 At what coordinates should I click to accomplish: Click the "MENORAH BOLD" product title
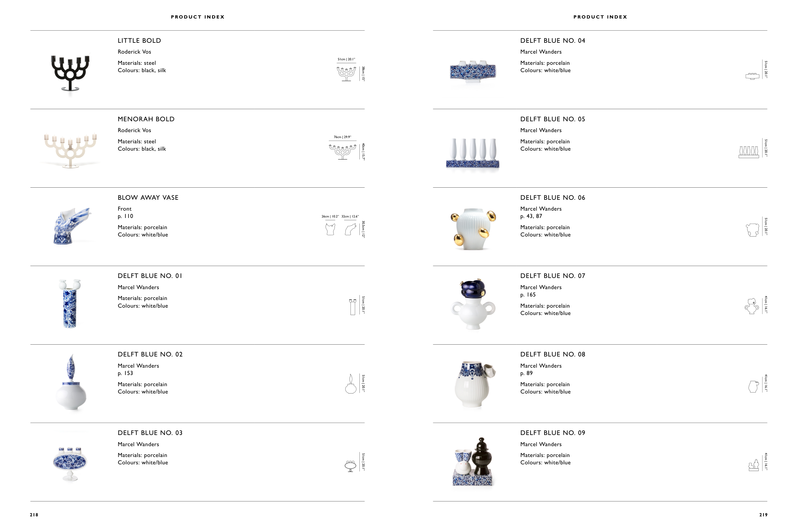pos(146,119)
